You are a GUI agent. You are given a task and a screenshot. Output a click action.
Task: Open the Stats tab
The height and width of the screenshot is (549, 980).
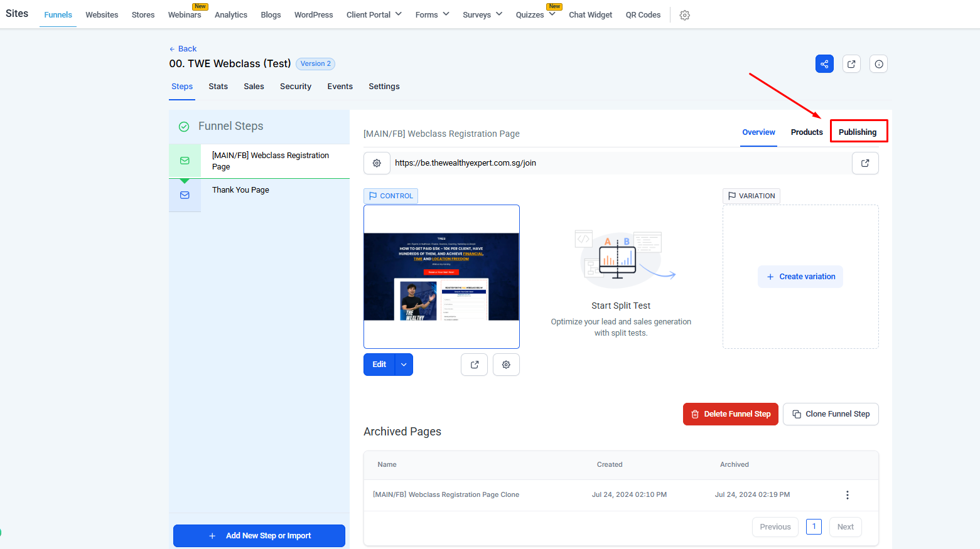pos(218,87)
